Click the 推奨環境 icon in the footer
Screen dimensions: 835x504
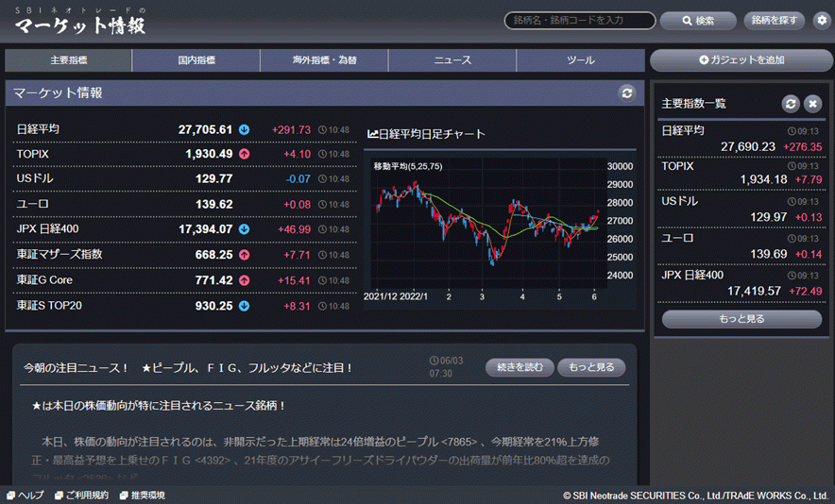pos(124,496)
